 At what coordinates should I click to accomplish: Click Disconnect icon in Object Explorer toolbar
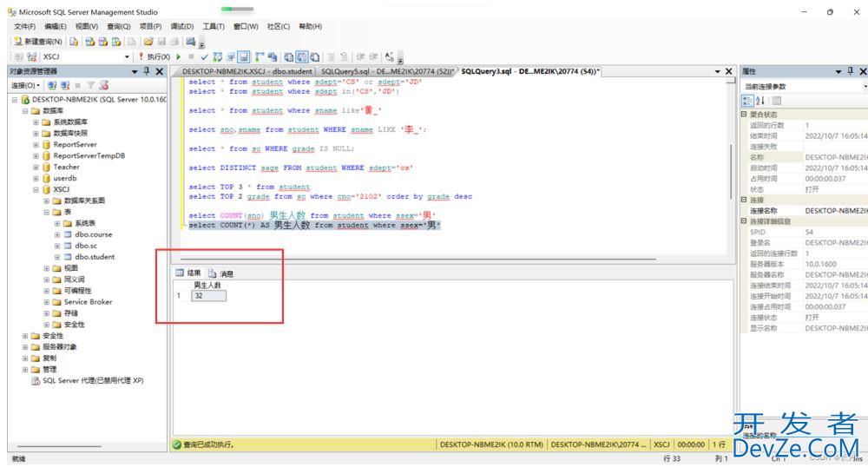pyautogui.click(x=65, y=85)
